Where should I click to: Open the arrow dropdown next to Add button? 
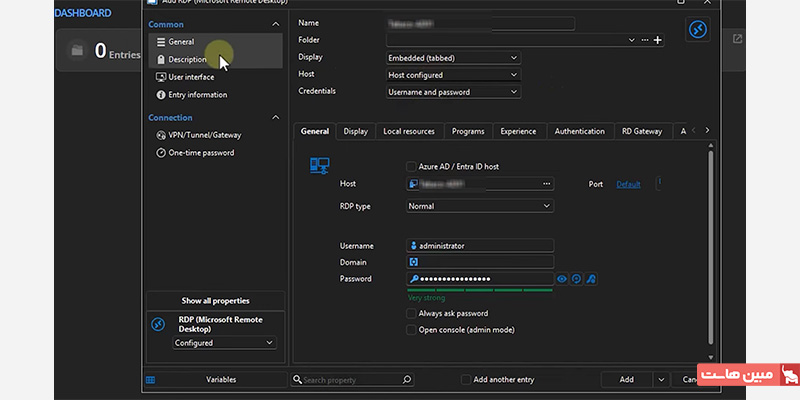(661, 380)
